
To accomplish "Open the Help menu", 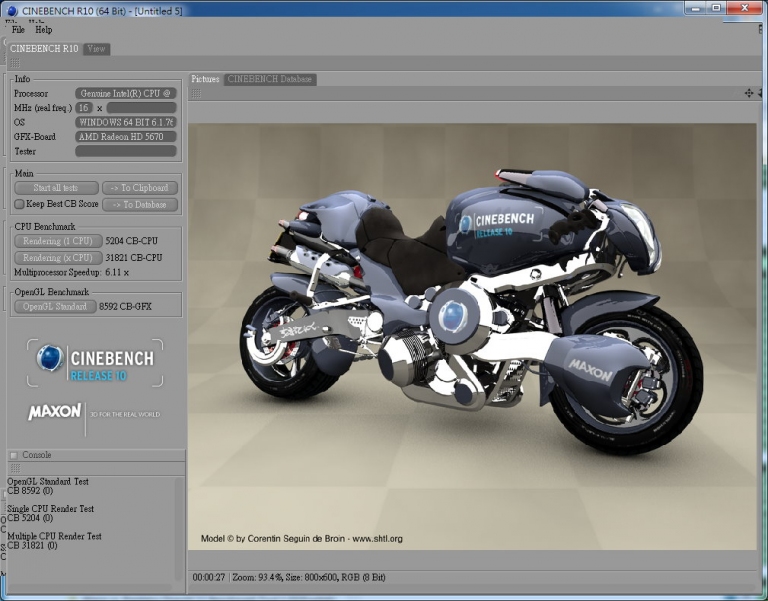I will (44, 30).
